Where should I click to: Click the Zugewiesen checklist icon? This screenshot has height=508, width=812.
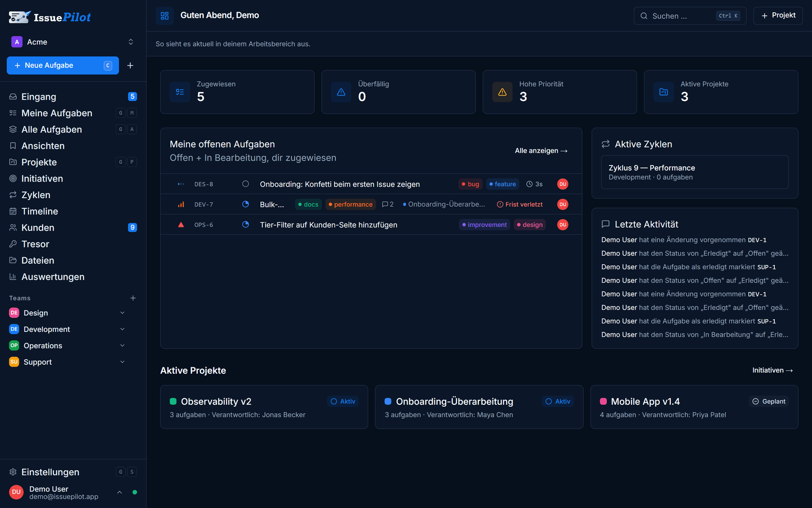coord(180,92)
